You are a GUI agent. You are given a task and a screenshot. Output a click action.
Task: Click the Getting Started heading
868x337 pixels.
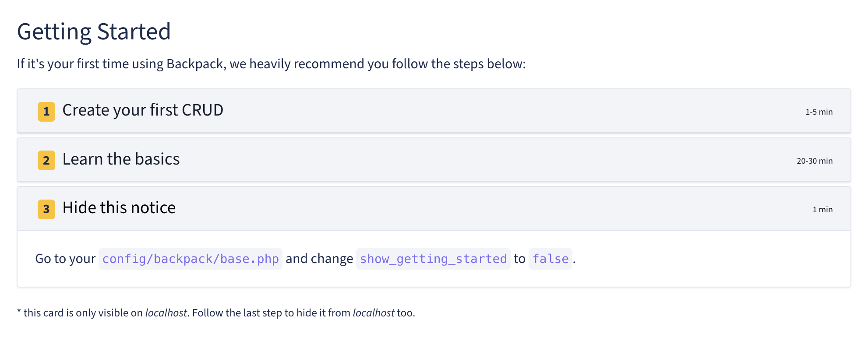94,31
